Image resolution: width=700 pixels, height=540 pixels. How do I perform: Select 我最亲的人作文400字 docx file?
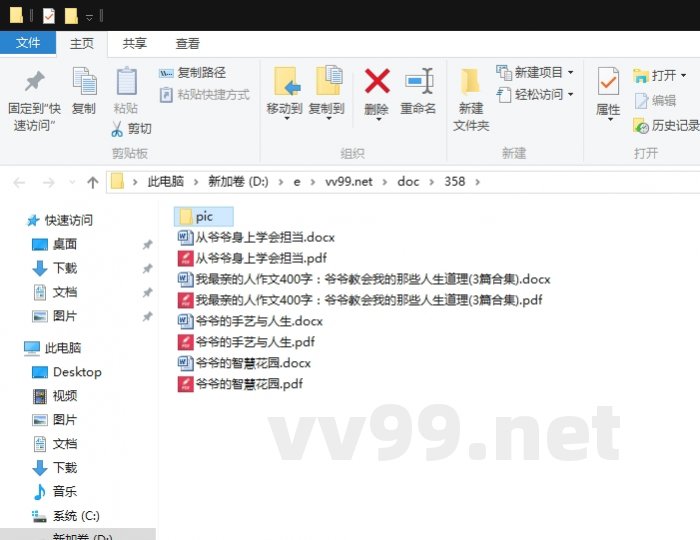tap(364, 279)
